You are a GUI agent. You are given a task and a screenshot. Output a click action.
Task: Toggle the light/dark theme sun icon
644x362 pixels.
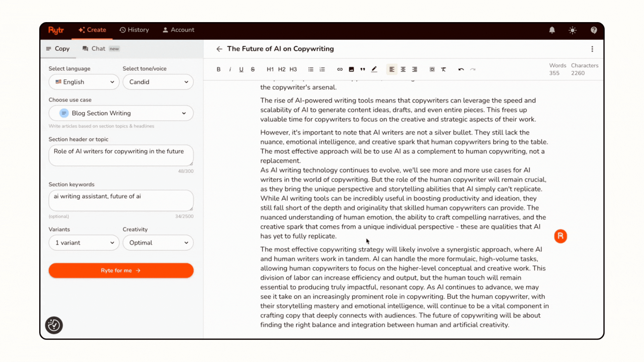tap(573, 30)
